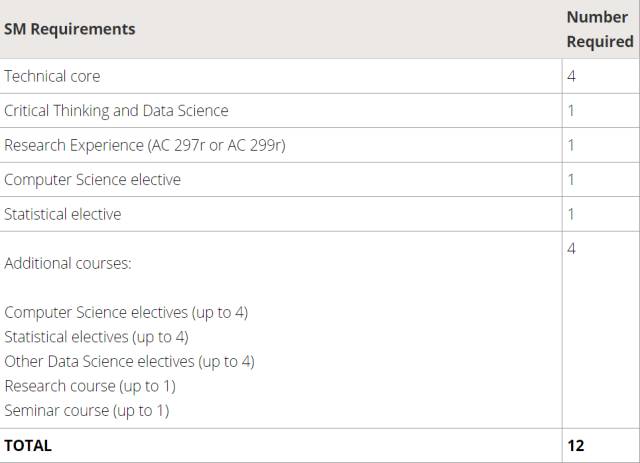The width and height of the screenshot is (640, 463).
Task: Select the Computer Science elective row
Action: 320,180
